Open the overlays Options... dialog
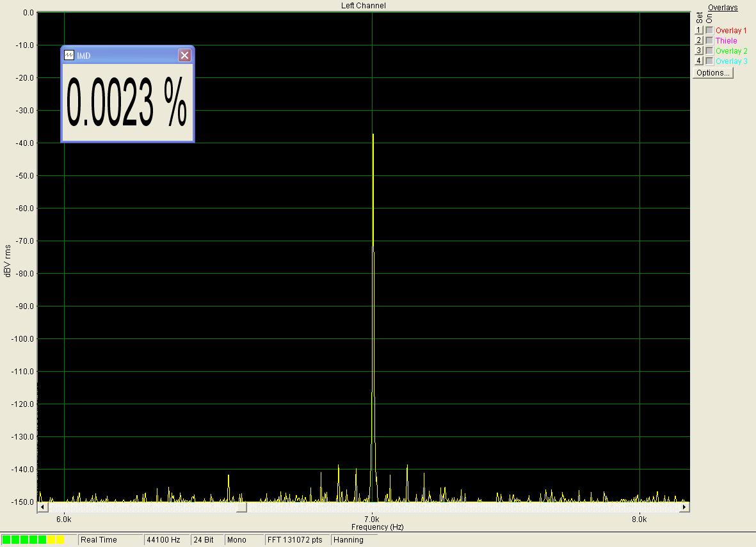The width and height of the screenshot is (756, 547). [713, 73]
